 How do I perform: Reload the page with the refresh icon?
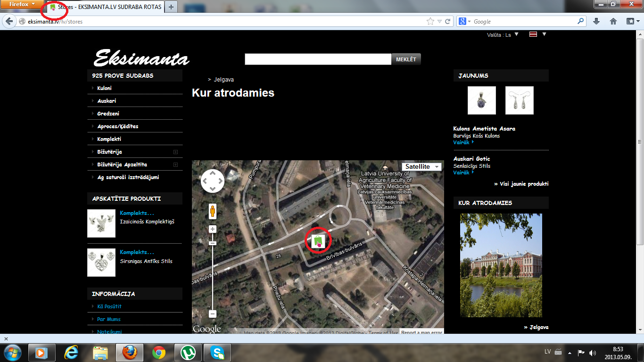[x=447, y=21]
